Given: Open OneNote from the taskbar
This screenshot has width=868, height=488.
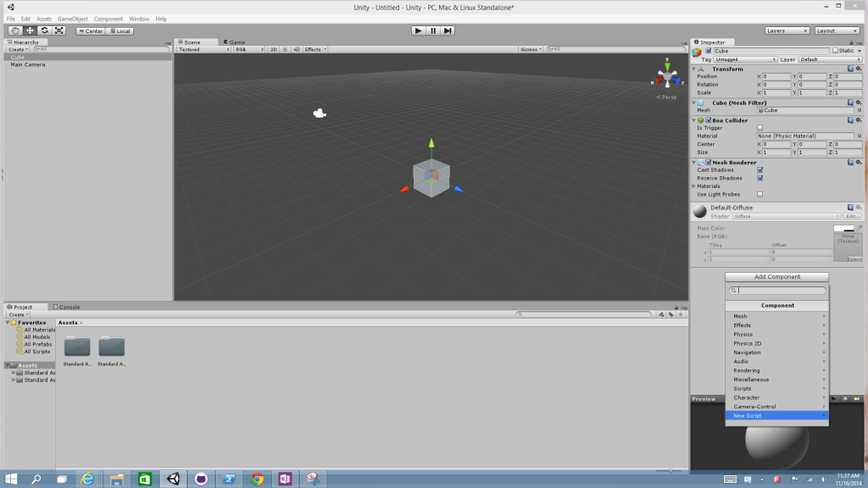Looking at the screenshot, I should 285,480.
